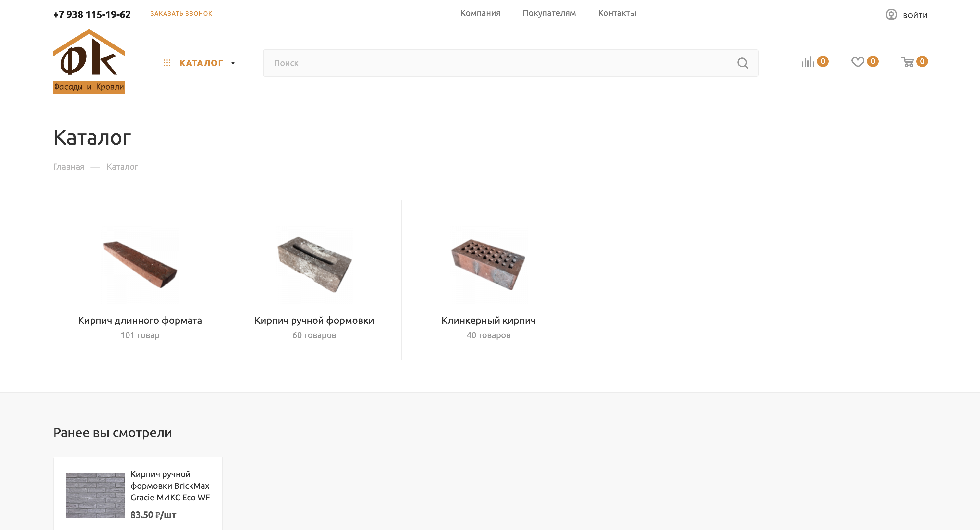Open the comparison bar chart icon
Viewport: 980px width, 530px height.
pos(808,62)
